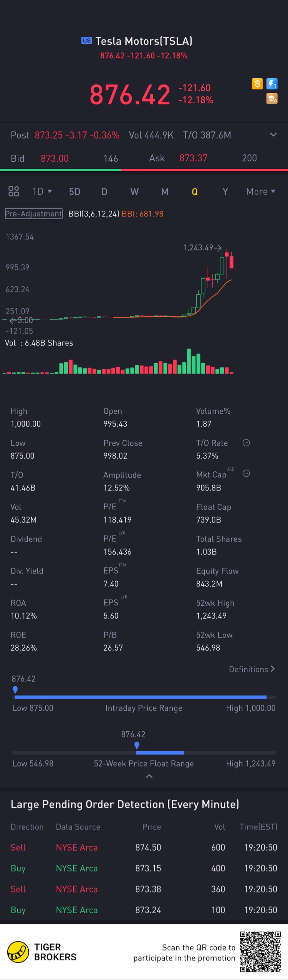The width and height of the screenshot is (288, 980).
Task: Click the orange S dollar icon
Action: [x=257, y=84]
